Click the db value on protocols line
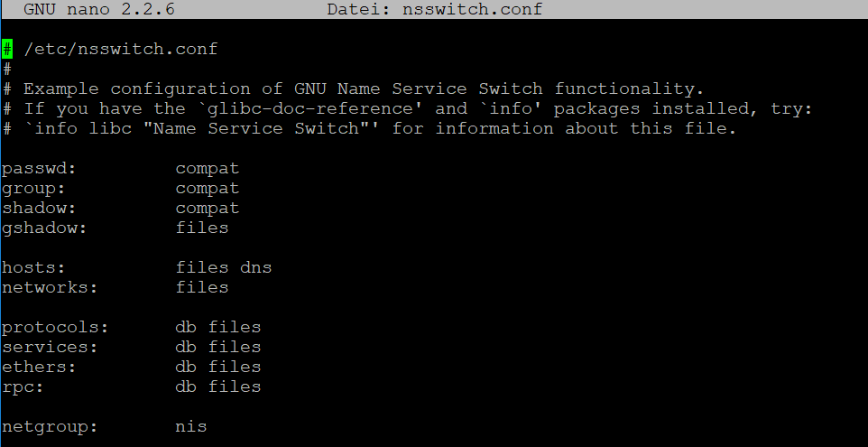 click(186, 328)
